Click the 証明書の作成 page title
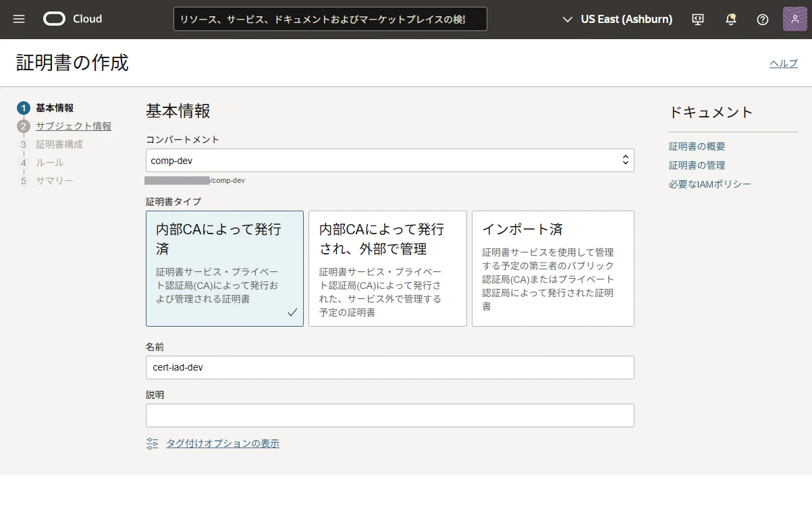This screenshot has height=513, width=812. 72,63
